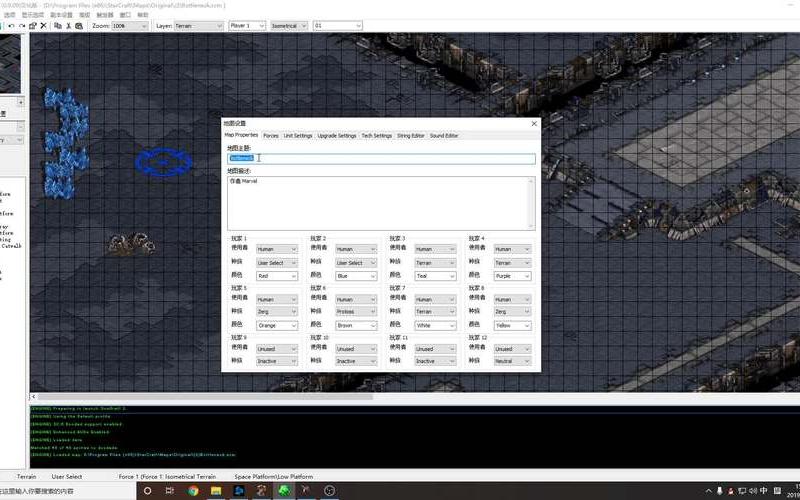Viewport: 800px width, 500px height.
Task: Open player 6 race dropdown showing Protoss
Action: pyautogui.click(x=356, y=311)
